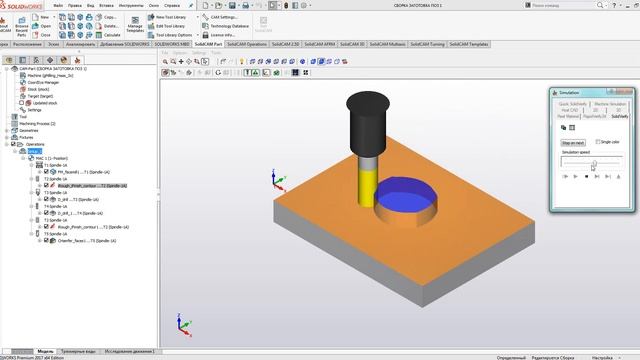
Task: Click the zoom magnifier in the simulation toolbar
Action: pos(165,62)
